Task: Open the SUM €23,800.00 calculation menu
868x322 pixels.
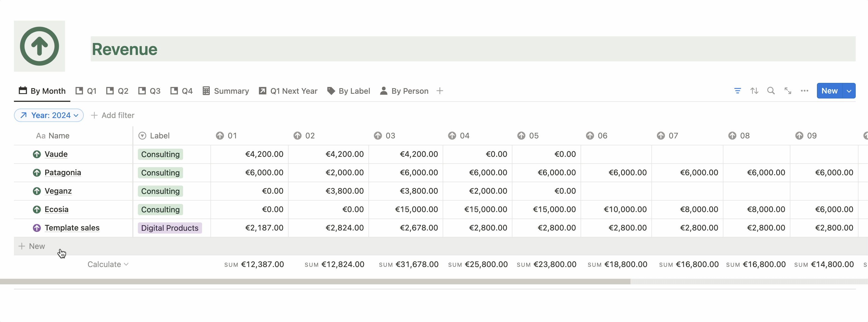Action: click(x=546, y=265)
